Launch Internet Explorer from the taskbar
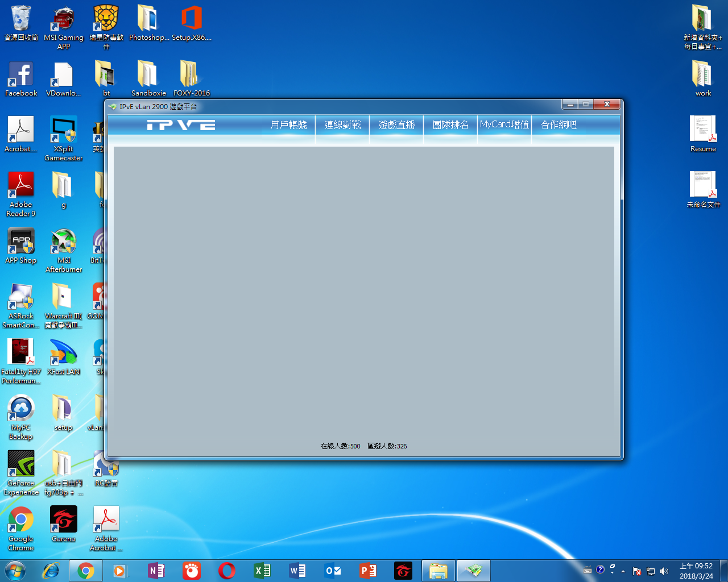Viewport: 728px width, 582px height. [x=51, y=571]
